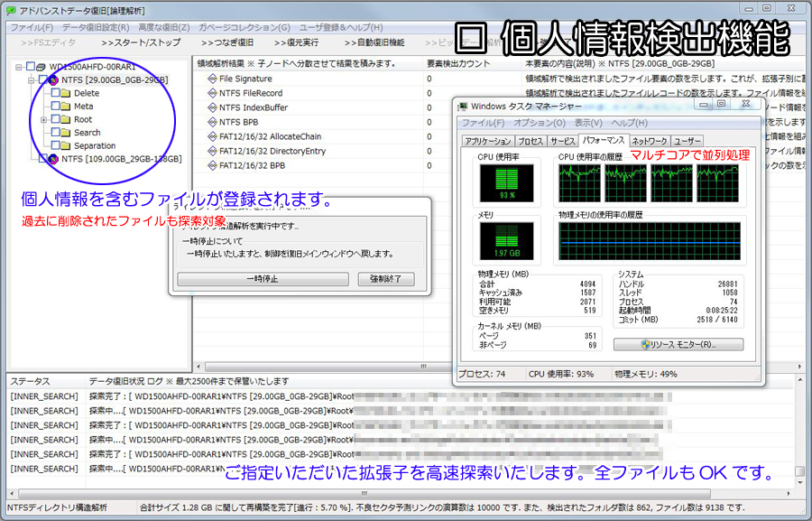Click the Meta folder icon
This screenshot has width=812, height=521.
click(65, 107)
